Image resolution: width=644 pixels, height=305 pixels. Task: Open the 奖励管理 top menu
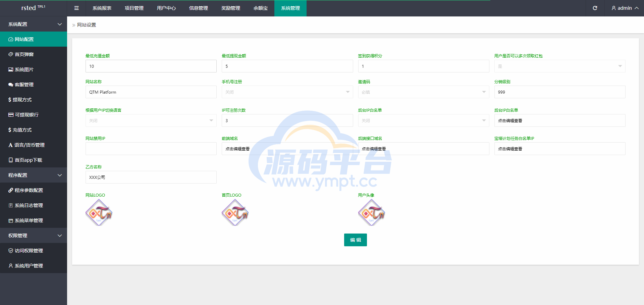pyautogui.click(x=231, y=8)
